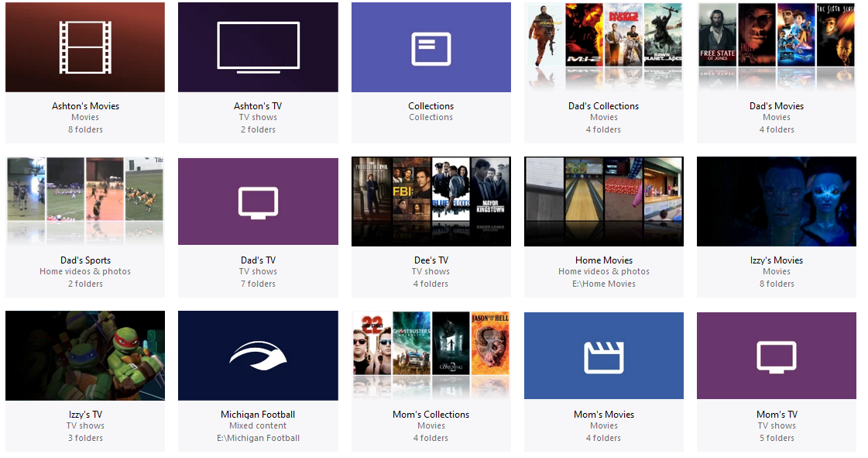Click the Collections library title
Image resolution: width=868 pixels, height=458 pixels.
click(431, 105)
